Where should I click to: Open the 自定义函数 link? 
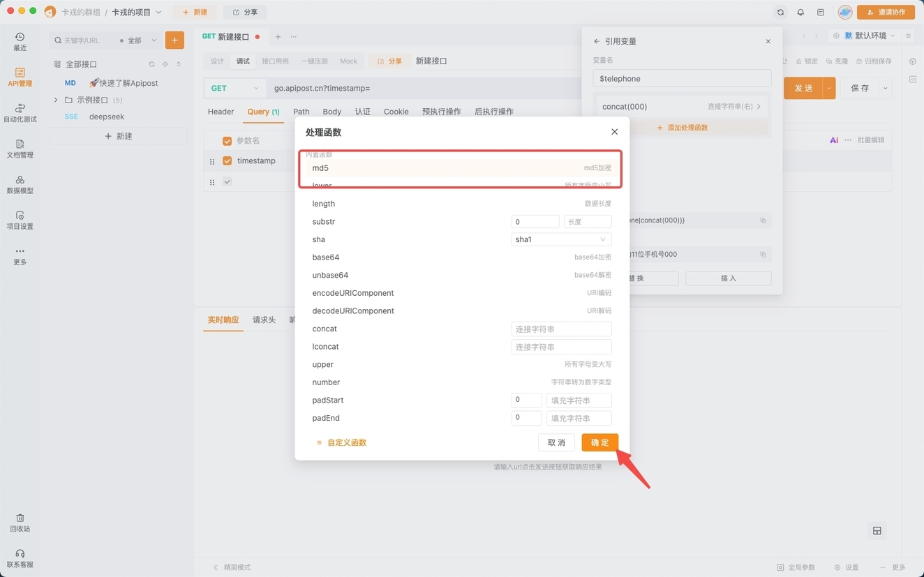[341, 442]
